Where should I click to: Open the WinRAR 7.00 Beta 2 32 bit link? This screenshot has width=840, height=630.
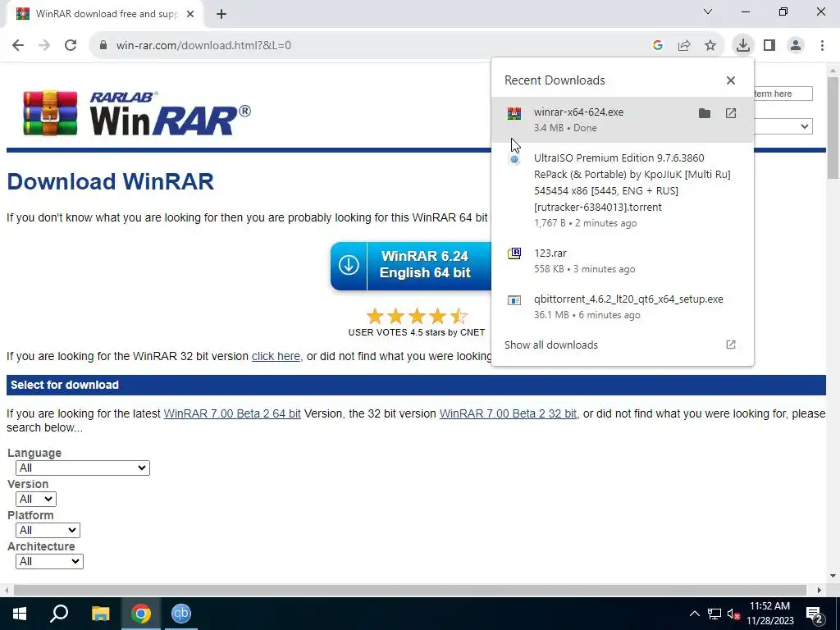[x=508, y=413]
